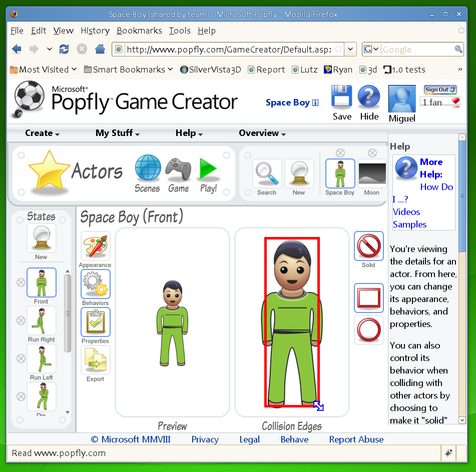Delete the Run Left state
This screenshot has height=472, width=476.
click(21, 358)
